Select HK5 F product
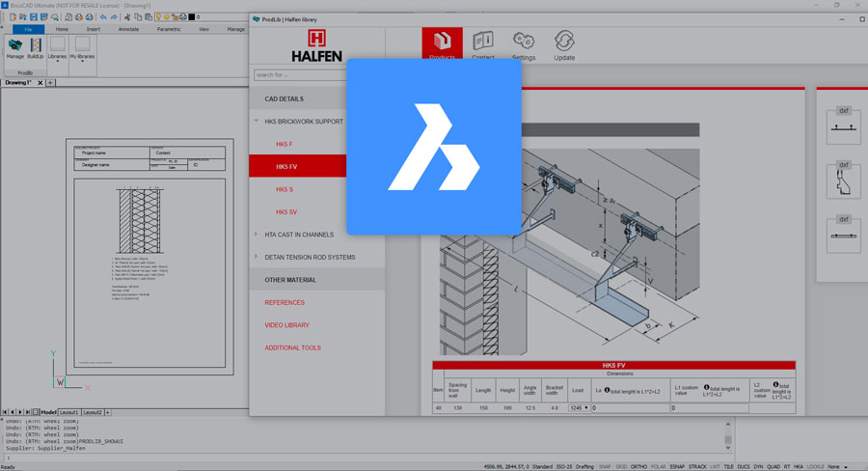The image size is (868, 471). pos(284,144)
